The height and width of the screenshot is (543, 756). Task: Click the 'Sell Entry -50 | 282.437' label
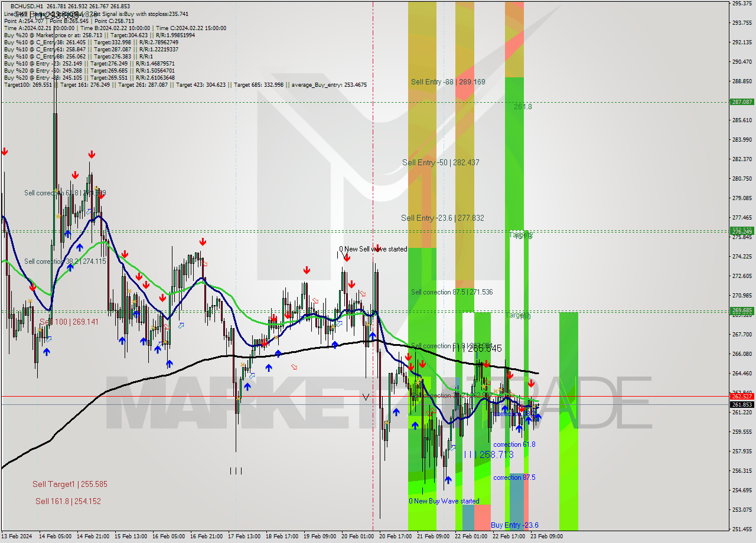[441, 162]
